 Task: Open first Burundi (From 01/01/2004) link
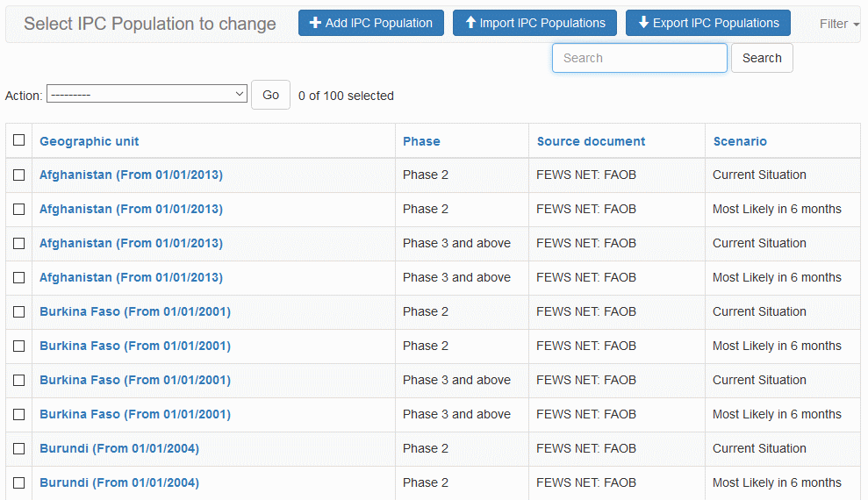click(118, 448)
